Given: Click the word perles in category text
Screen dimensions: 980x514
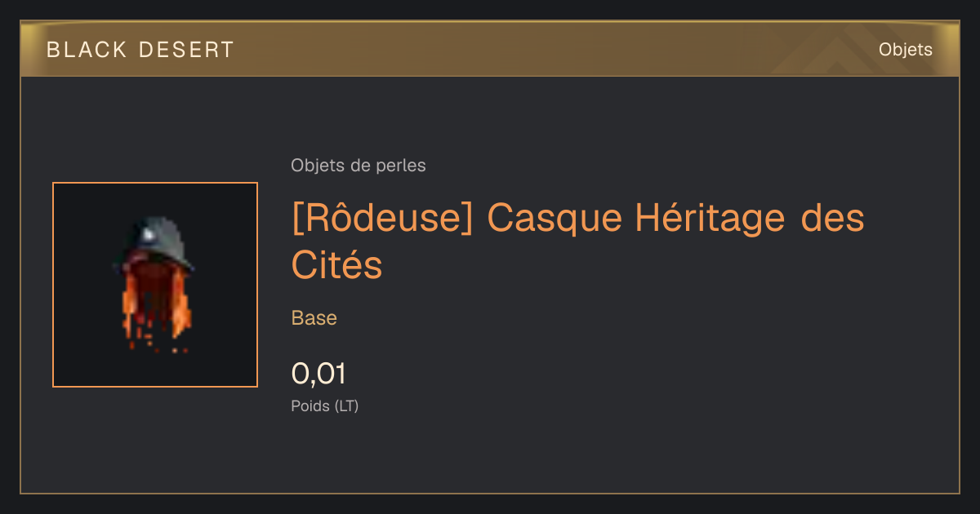Looking at the screenshot, I should [x=401, y=166].
